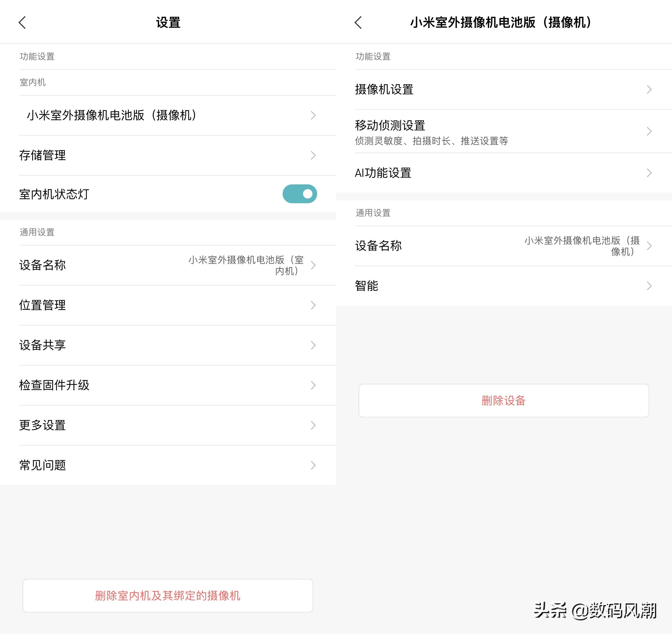Tap the chevron next to 智能

pyautogui.click(x=649, y=286)
